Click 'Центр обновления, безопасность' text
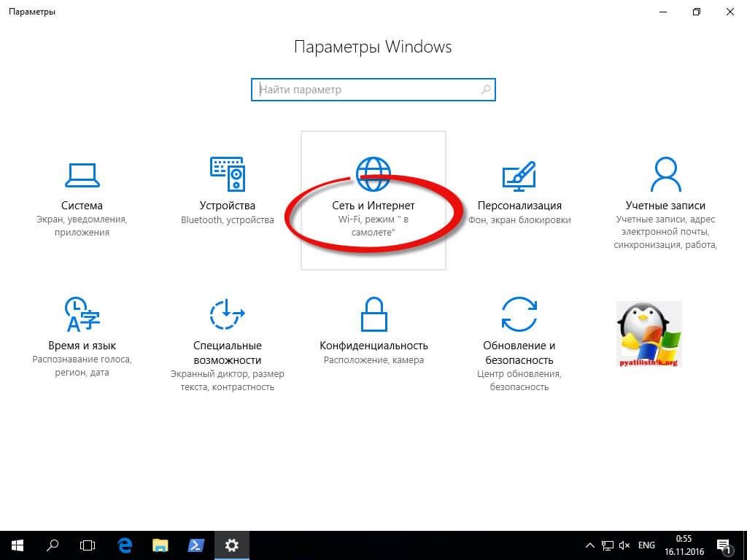 (x=519, y=381)
